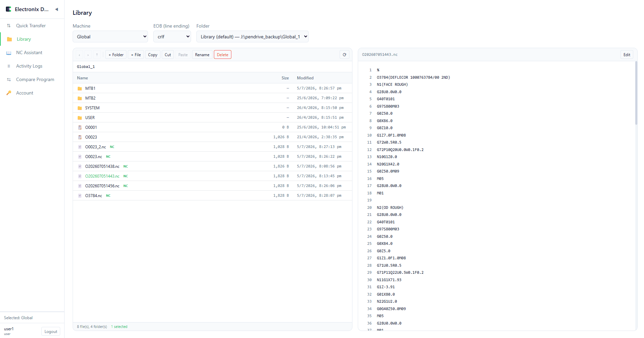Click the NC badge on O0023_2.nc
This screenshot has width=644, height=338.
[x=112, y=147]
